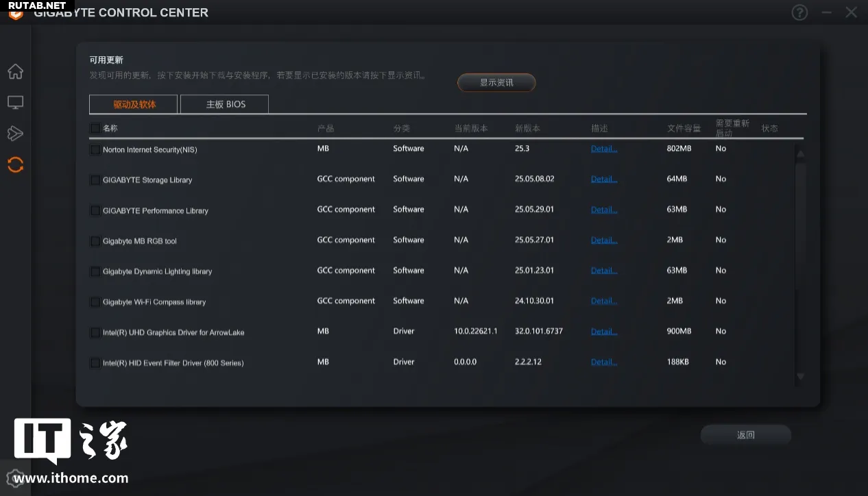Click new version value 32.0.101.6737

point(539,331)
